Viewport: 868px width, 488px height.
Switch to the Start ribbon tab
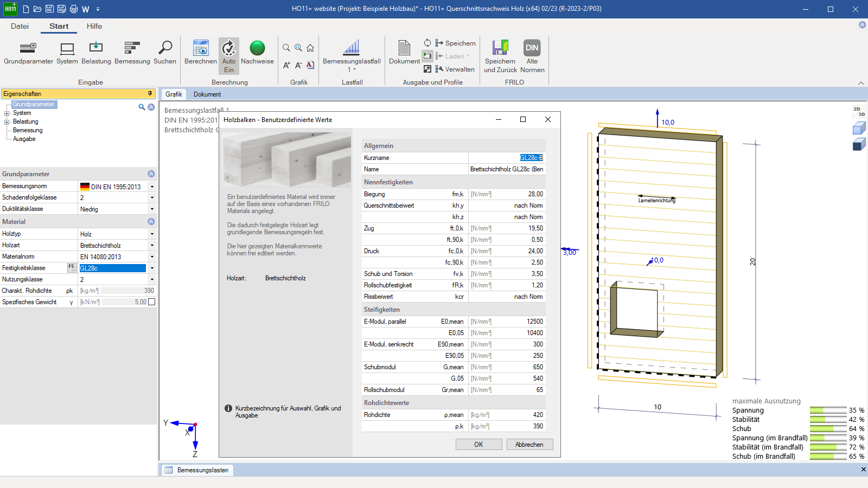click(x=59, y=26)
